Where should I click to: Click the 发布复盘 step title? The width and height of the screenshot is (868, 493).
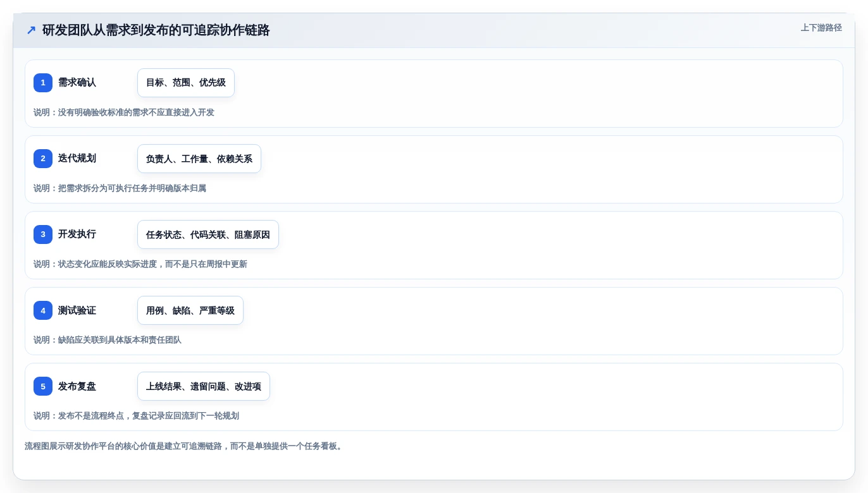[77, 386]
